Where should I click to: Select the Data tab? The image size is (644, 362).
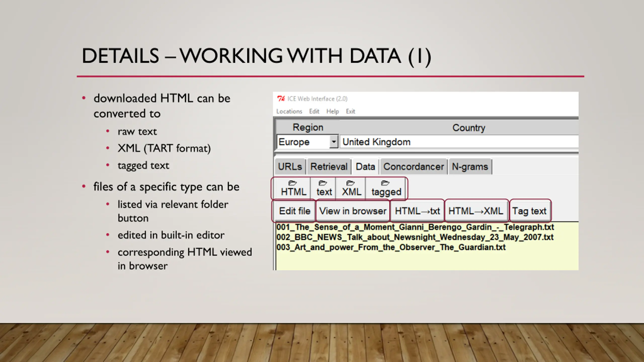click(365, 166)
